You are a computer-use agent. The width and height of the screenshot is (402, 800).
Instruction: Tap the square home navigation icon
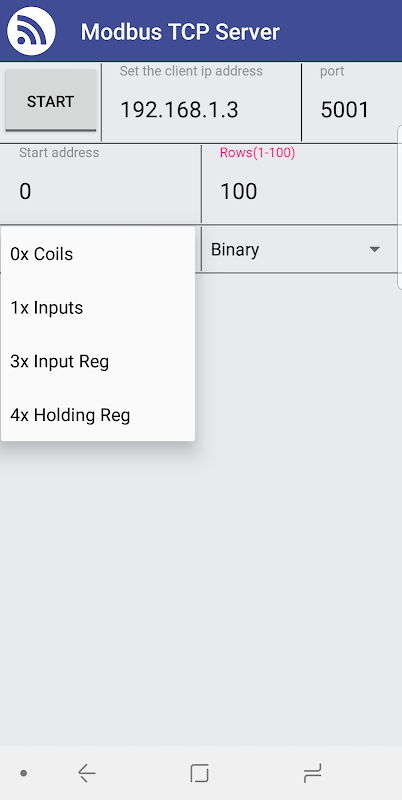[199, 773]
